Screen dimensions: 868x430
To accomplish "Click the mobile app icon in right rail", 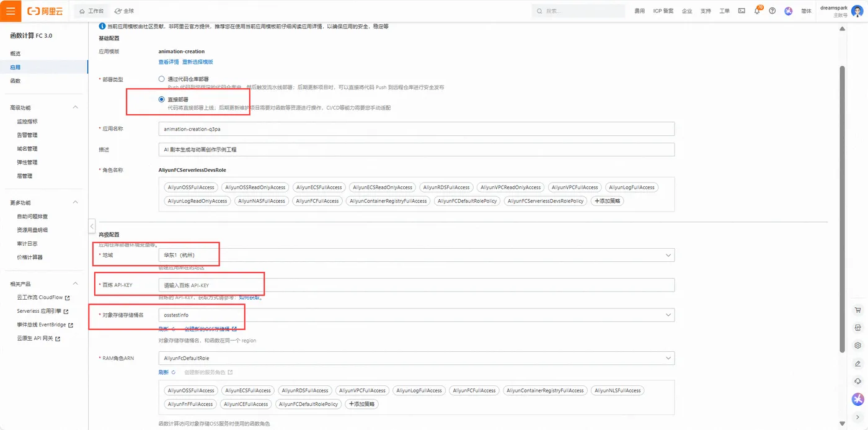I will pos(858,328).
